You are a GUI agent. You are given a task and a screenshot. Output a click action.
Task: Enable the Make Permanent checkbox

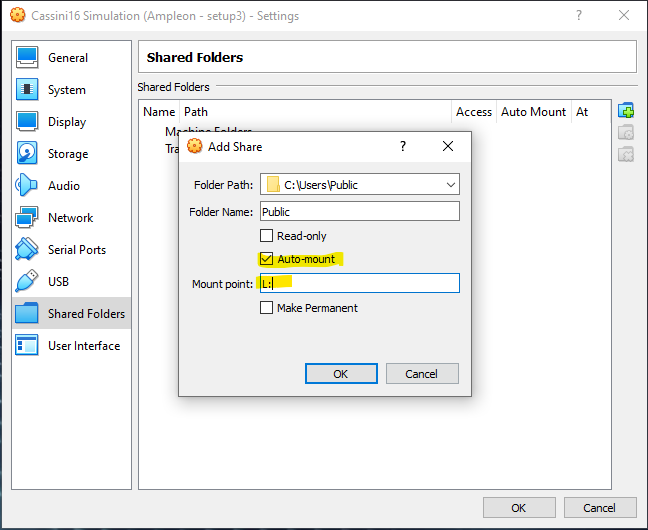pyautogui.click(x=267, y=308)
